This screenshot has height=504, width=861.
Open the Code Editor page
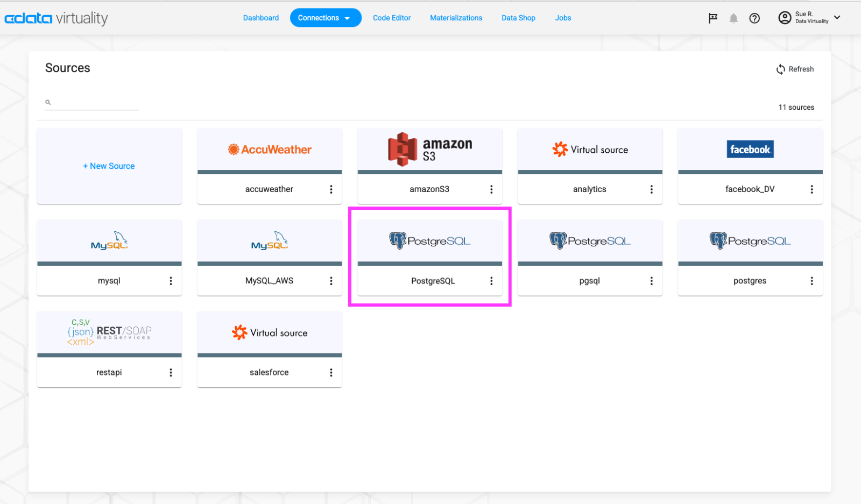coord(391,17)
